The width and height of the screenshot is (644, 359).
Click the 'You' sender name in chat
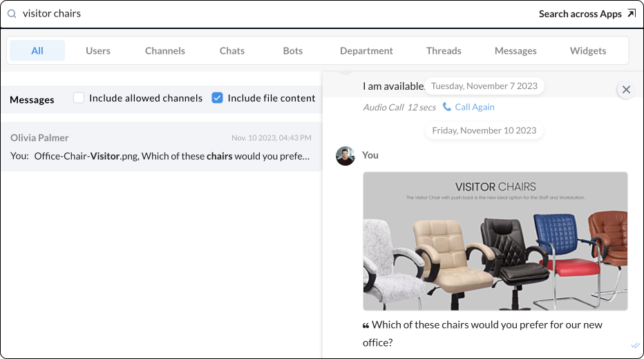[x=370, y=155]
